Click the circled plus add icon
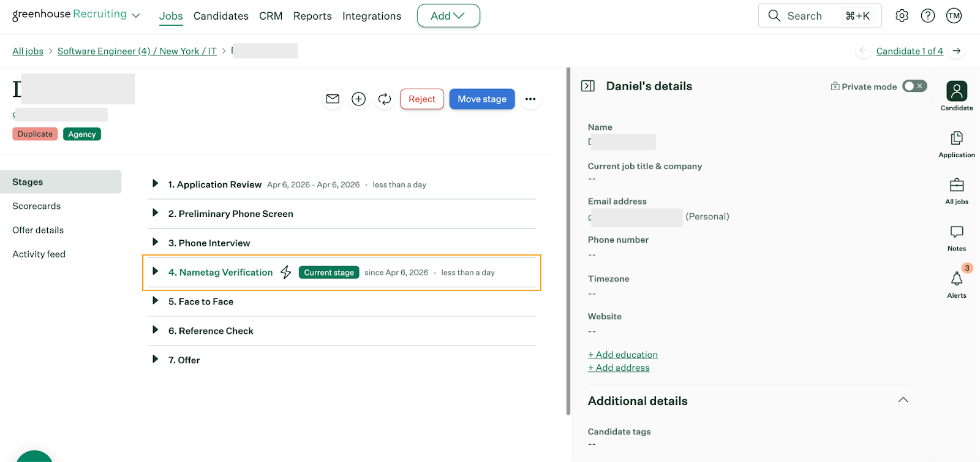Viewport: 980px width, 462px height. tap(358, 99)
